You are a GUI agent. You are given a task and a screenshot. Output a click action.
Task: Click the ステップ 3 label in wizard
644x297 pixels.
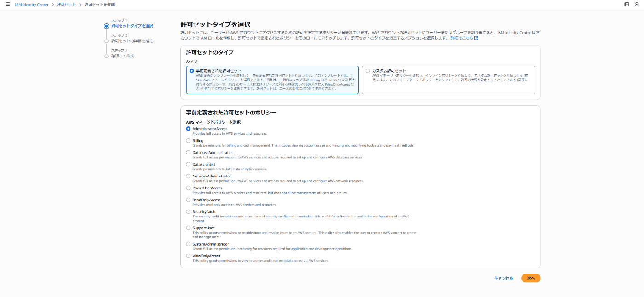point(119,51)
